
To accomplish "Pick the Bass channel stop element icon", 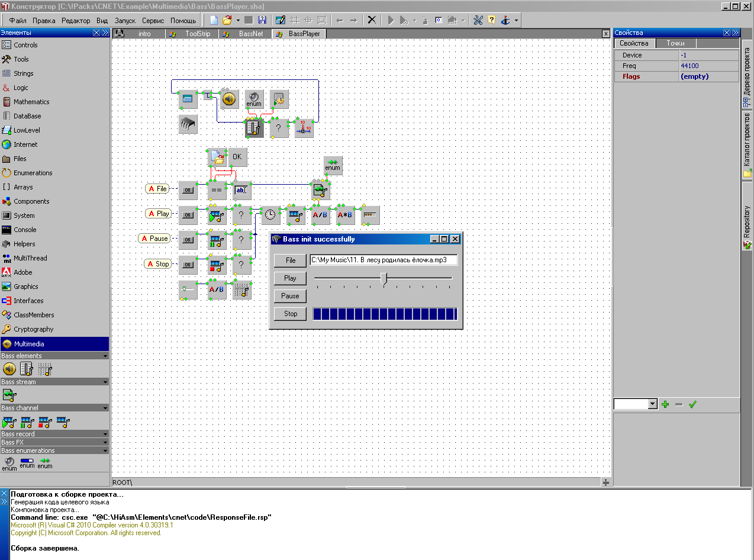I will (44, 422).
